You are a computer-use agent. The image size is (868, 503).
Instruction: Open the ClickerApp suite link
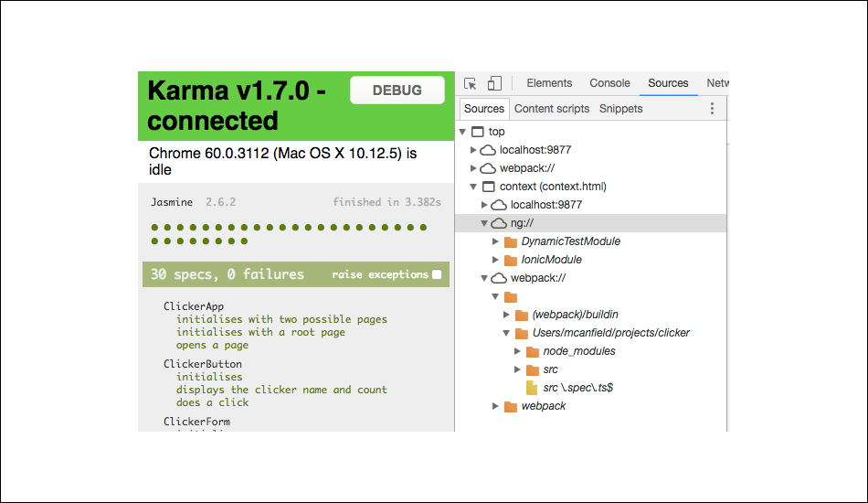(193, 306)
